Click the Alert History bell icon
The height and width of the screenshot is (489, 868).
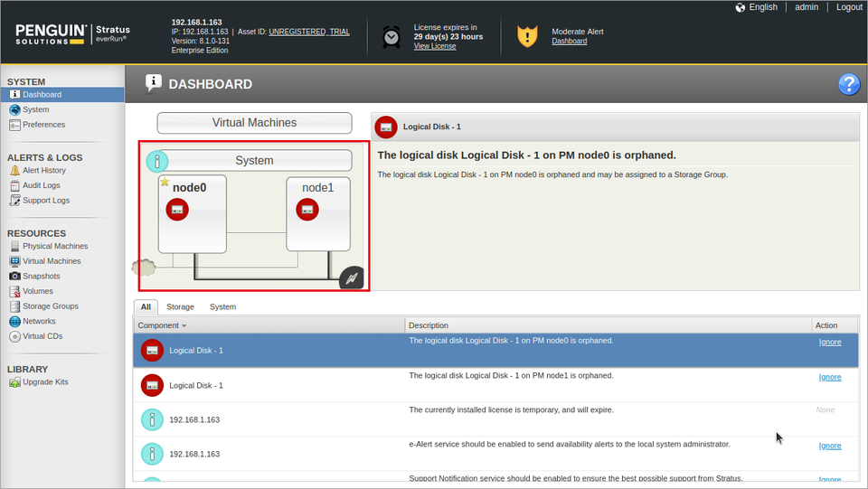(x=15, y=170)
